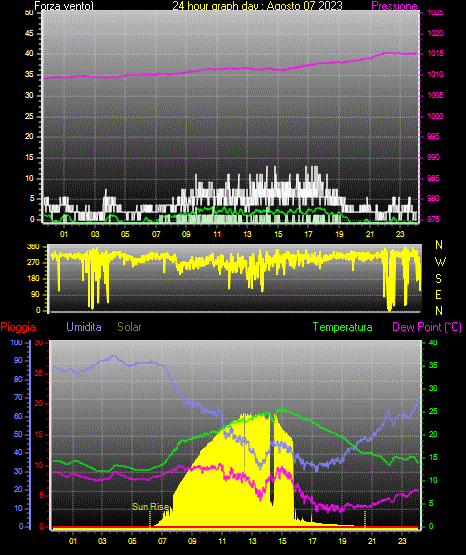
Task: Click the S compass label beside wind direction
Action: click(438, 279)
